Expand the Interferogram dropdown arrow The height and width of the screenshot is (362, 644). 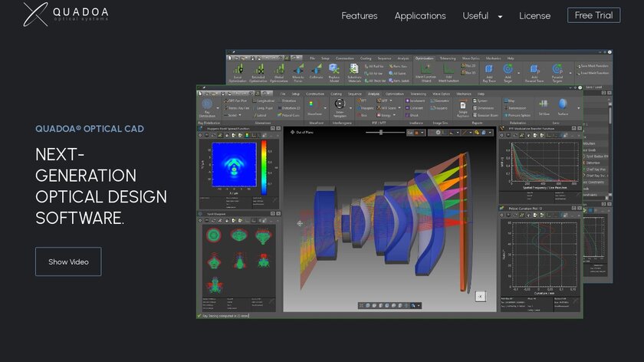tap(350, 108)
